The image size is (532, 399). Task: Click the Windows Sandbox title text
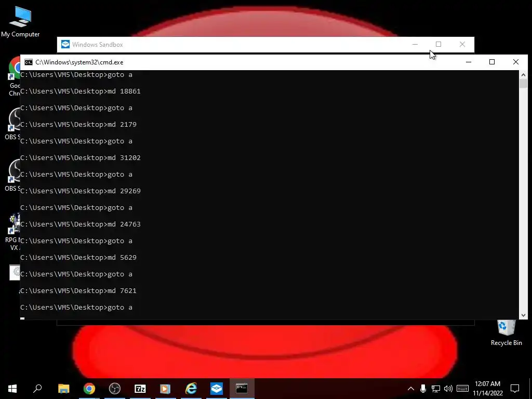click(97, 45)
